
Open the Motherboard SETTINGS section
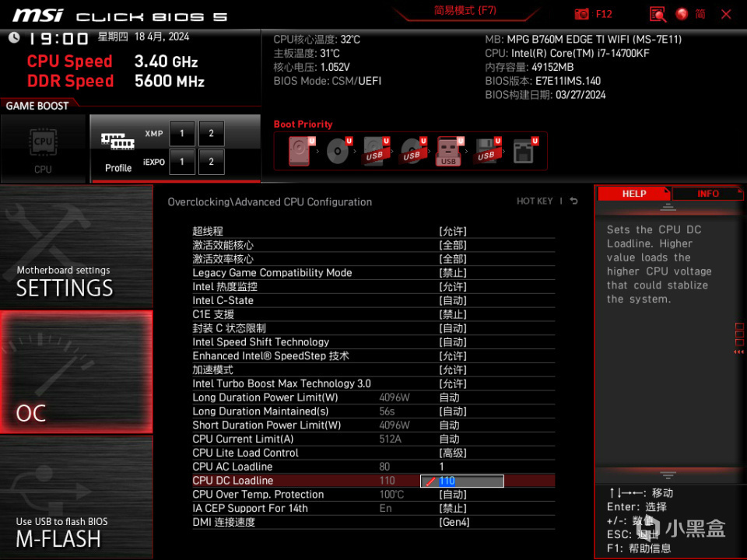tap(76, 247)
